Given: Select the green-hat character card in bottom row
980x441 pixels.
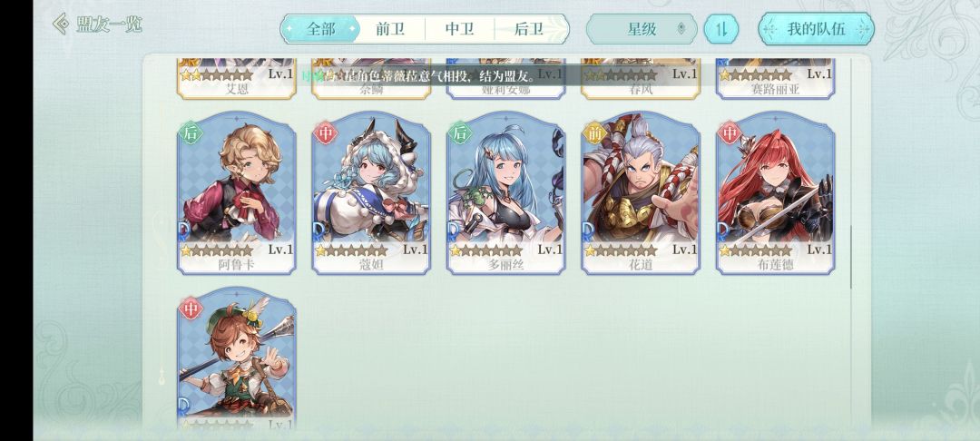Looking at the screenshot, I should (236, 359).
